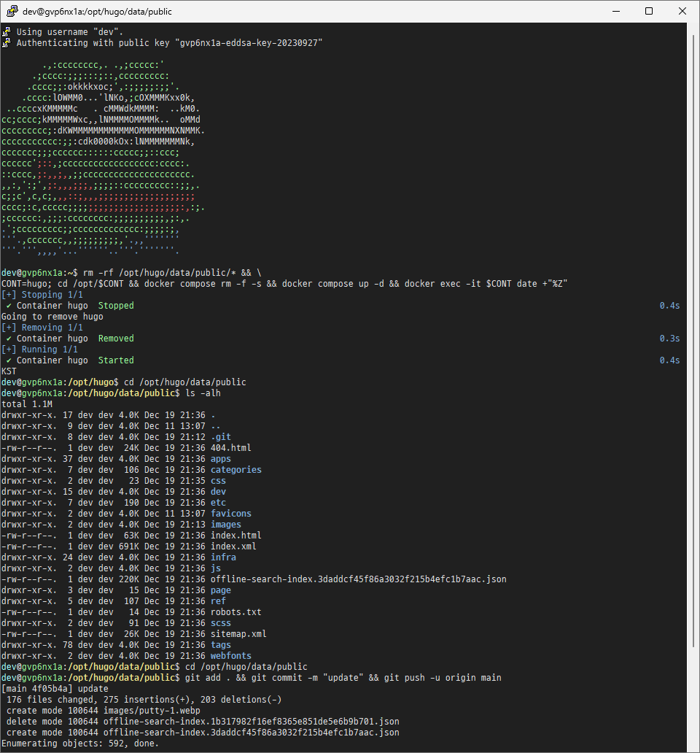Click the "robots.txt" file entry

click(236, 612)
